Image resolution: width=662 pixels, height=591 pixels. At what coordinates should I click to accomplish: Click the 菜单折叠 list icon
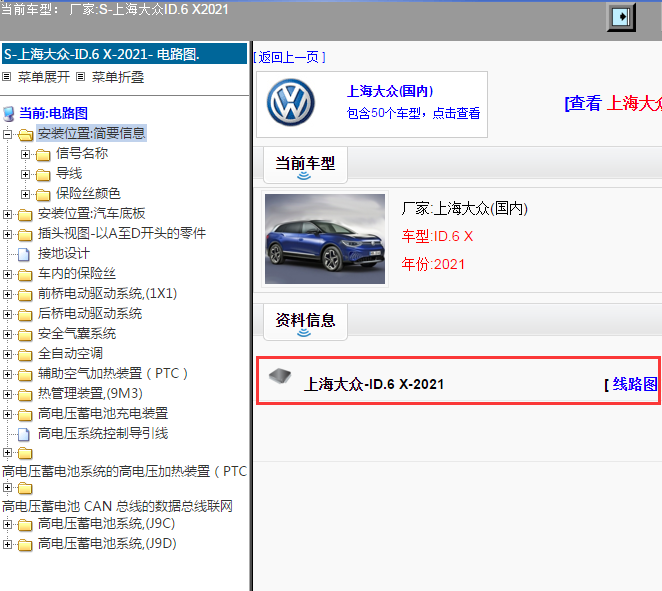[81, 77]
